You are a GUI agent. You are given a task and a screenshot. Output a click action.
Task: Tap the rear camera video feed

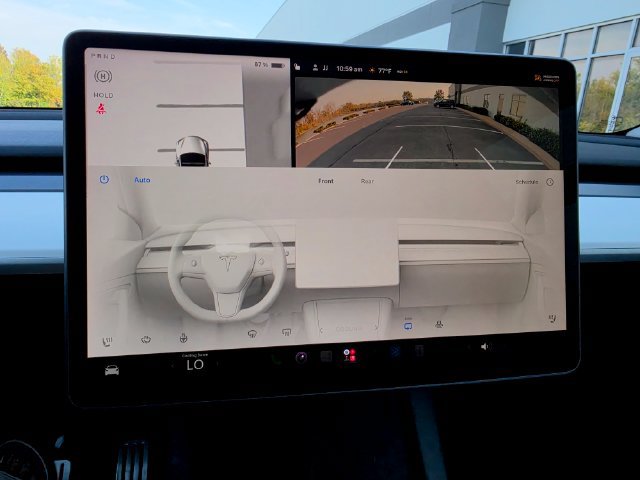[x=427, y=124]
